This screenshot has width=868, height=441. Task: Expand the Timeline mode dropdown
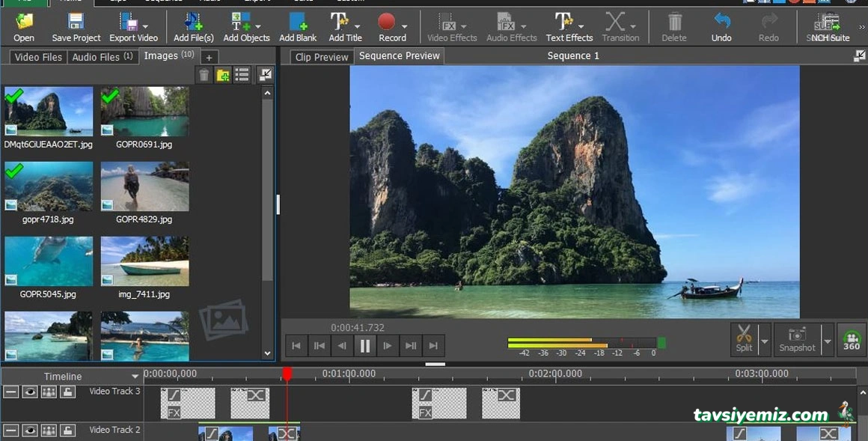pos(135,377)
